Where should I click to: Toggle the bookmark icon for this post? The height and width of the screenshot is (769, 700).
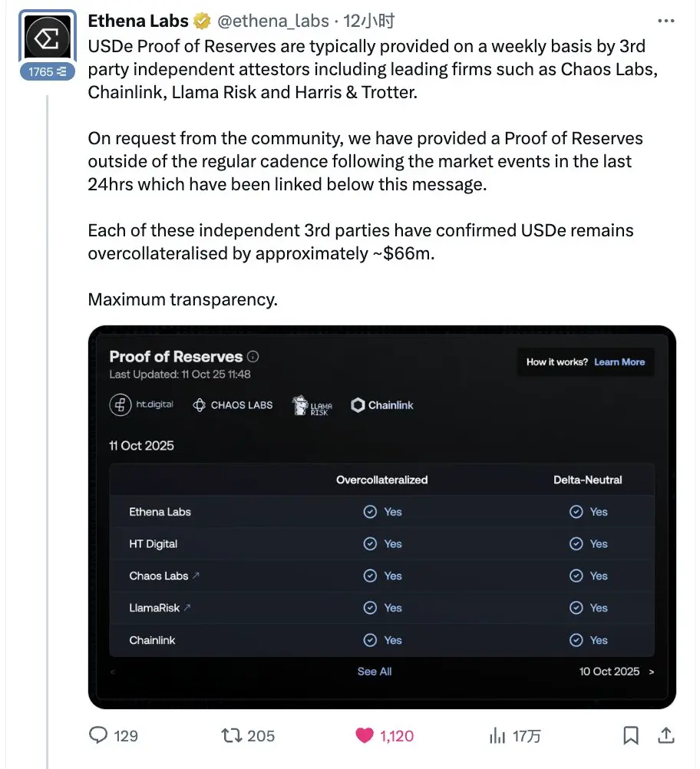click(630, 735)
